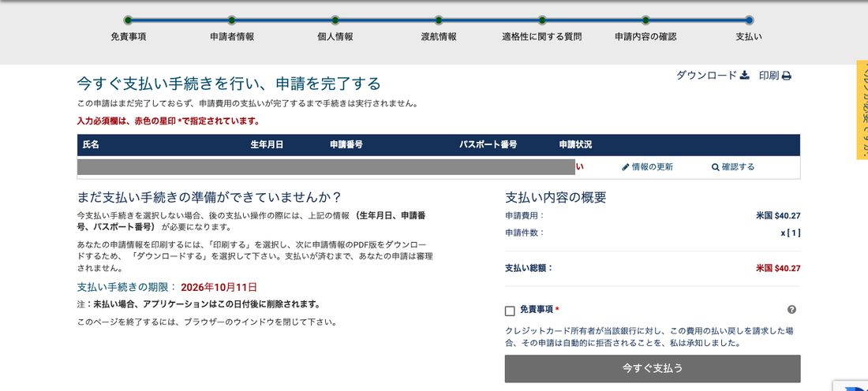Image resolution: width=868 pixels, height=391 pixels.
Task: Click the 支払い総額 label
Action: pyautogui.click(x=529, y=268)
